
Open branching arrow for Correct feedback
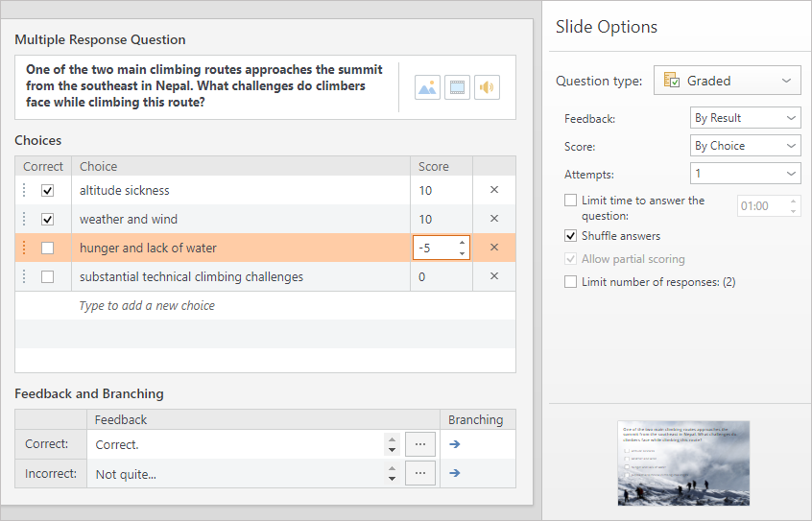click(x=455, y=444)
